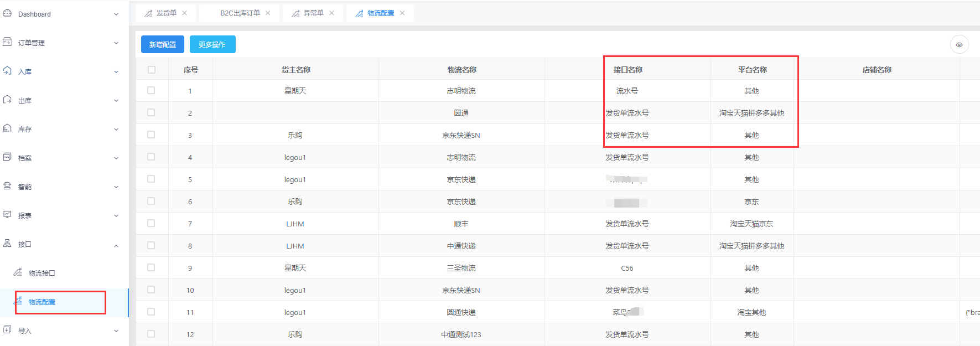Screen dimensions: 980x346
Task: Tick the select-all header checkbox
Action: [152, 70]
